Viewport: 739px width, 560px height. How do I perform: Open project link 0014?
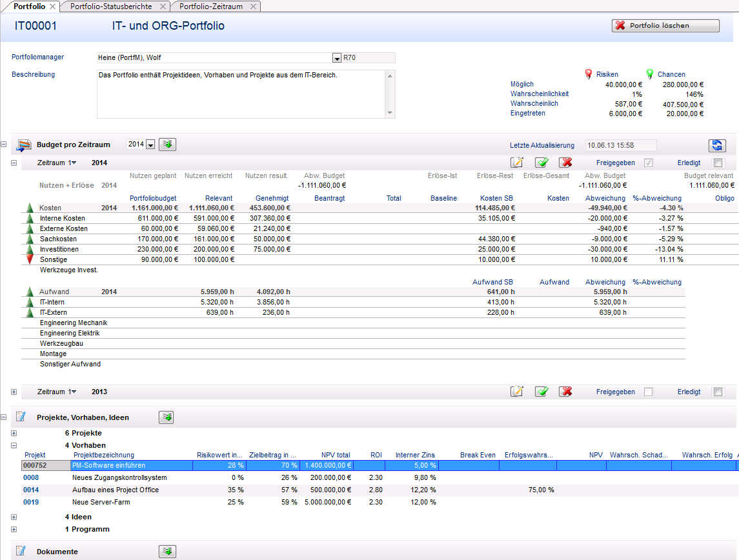(31, 490)
